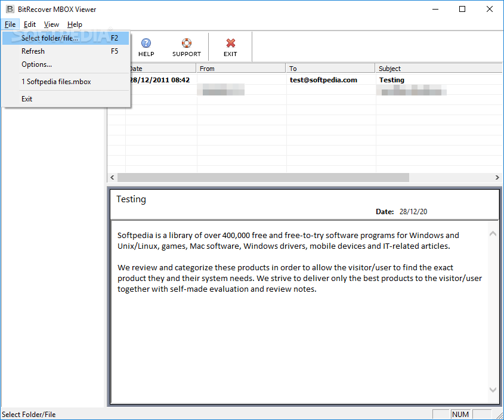Choose Exit in the File menu
504x420 pixels.
tap(66, 99)
